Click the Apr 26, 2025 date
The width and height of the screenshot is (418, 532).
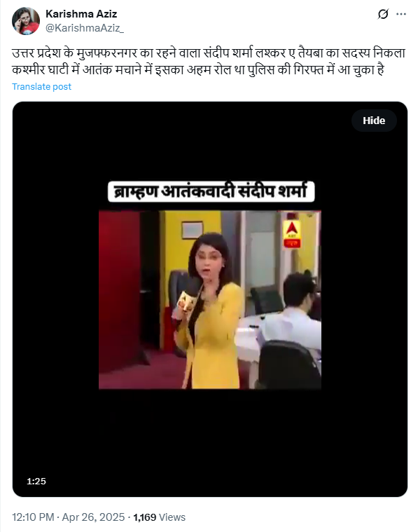(94, 517)
